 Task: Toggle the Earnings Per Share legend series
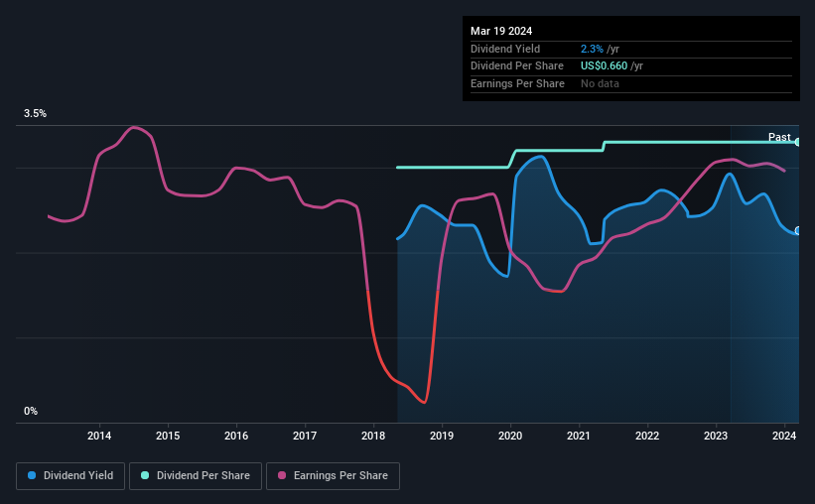point(333,476)
